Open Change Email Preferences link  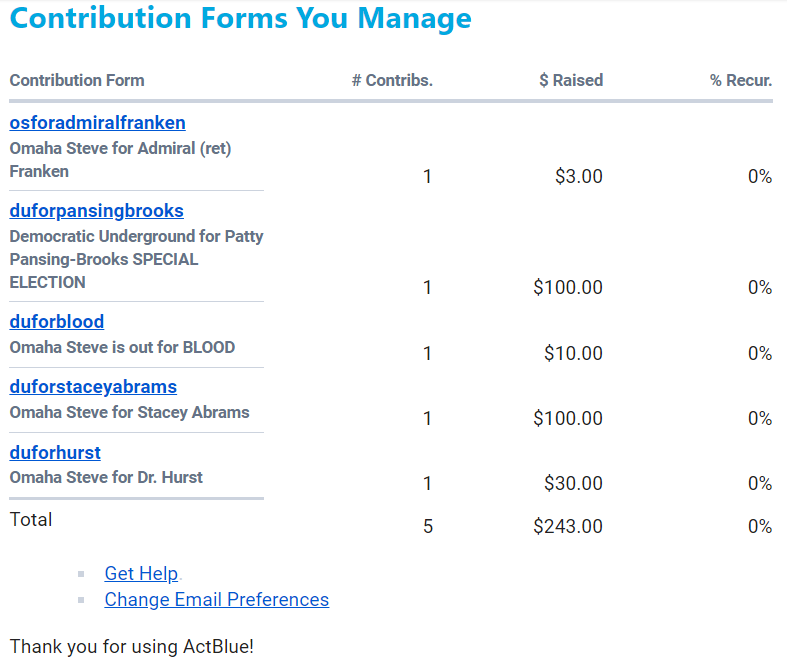pos(216,600)
